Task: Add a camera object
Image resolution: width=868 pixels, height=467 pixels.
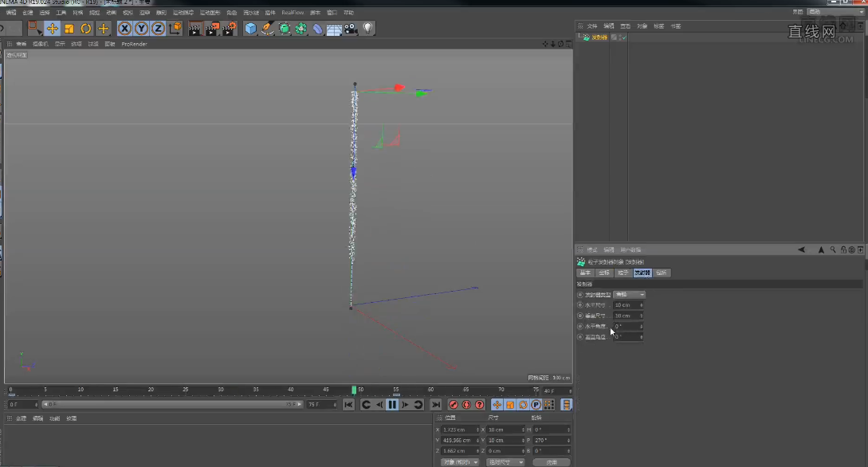Action: pyautogui.click(x=351, y=28)
